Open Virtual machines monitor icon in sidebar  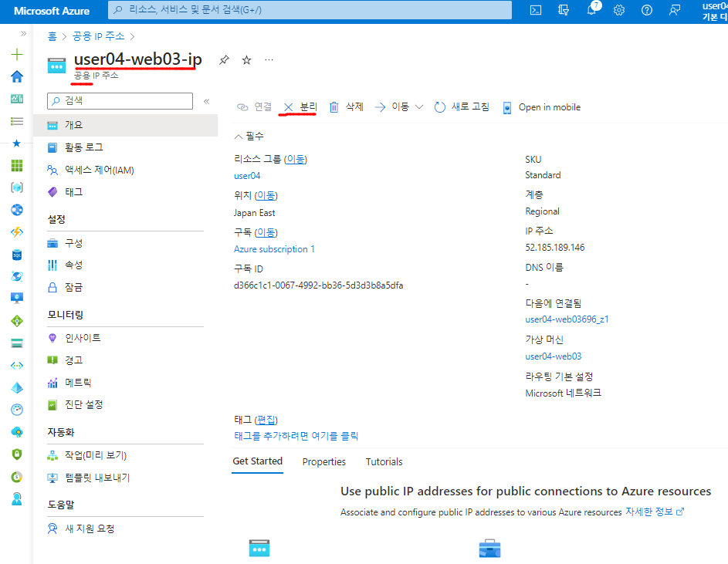[17, 298]
